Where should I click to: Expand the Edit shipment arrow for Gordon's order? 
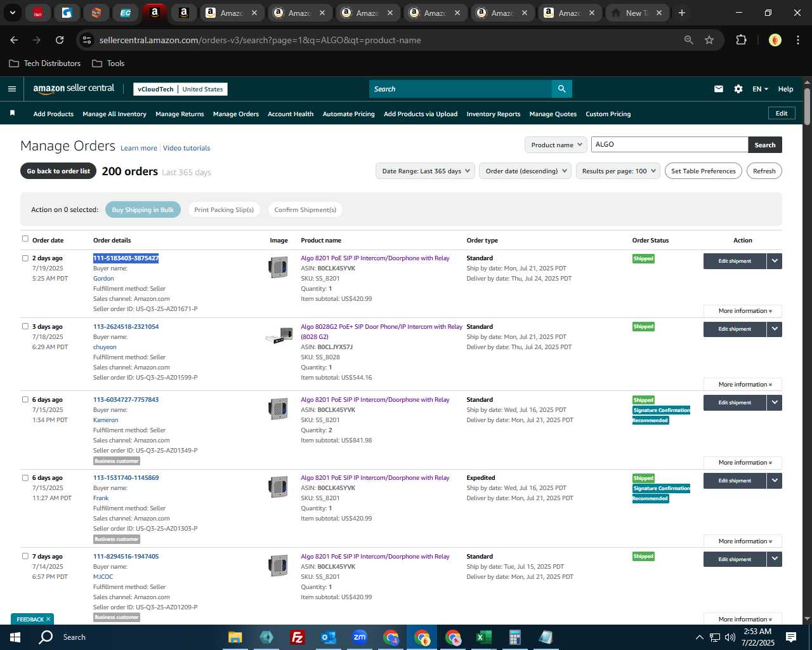point(775,261)
